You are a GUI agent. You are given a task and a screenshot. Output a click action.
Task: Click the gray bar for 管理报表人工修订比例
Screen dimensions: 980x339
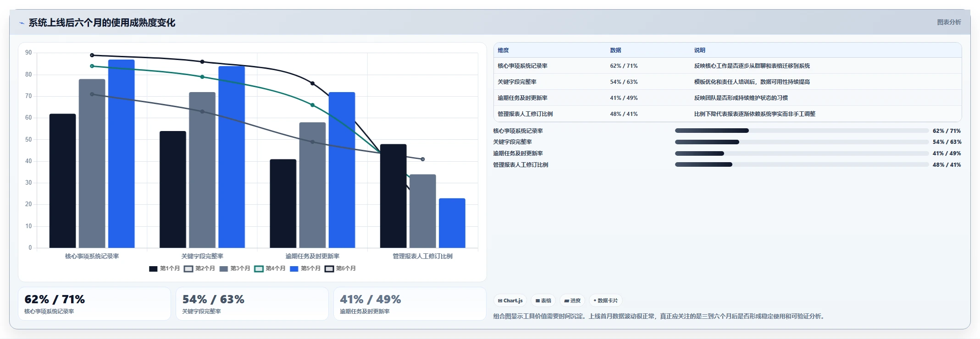pyautogui.click(x=422, y=211)
